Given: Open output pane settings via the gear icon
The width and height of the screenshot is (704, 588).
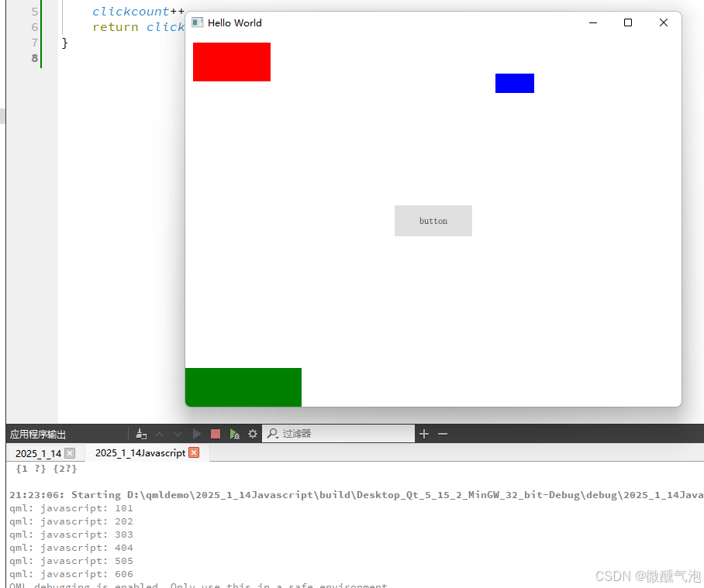Looking at the screenshot, I should point(253,434).
